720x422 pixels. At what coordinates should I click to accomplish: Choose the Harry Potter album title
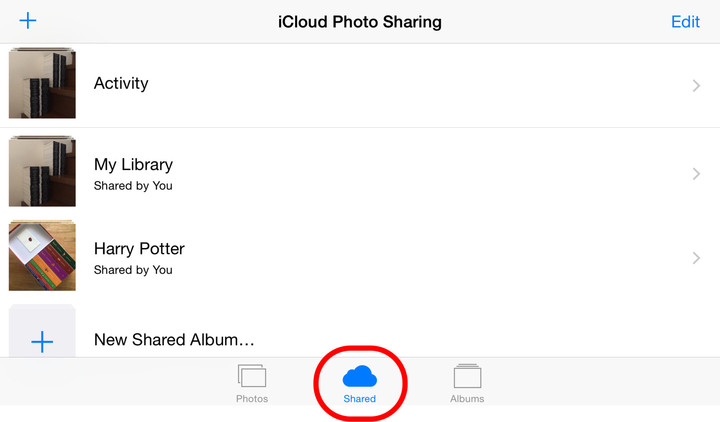point(139,248)
